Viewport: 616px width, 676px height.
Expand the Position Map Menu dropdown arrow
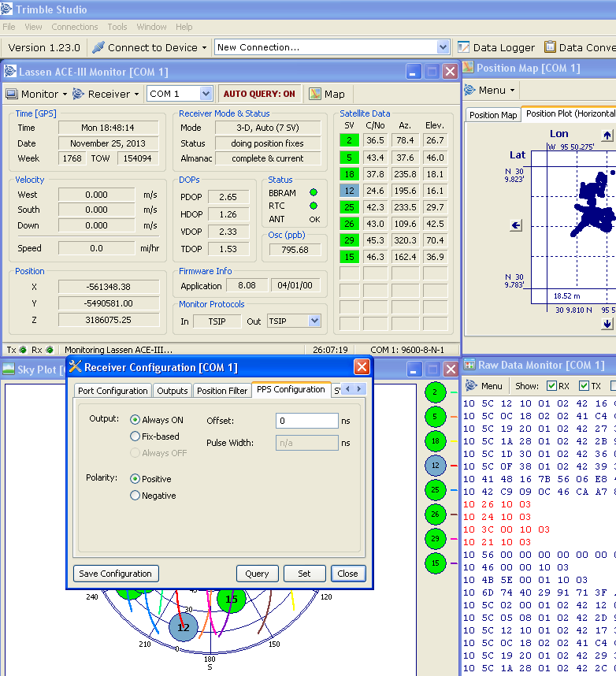coord(513,91)
